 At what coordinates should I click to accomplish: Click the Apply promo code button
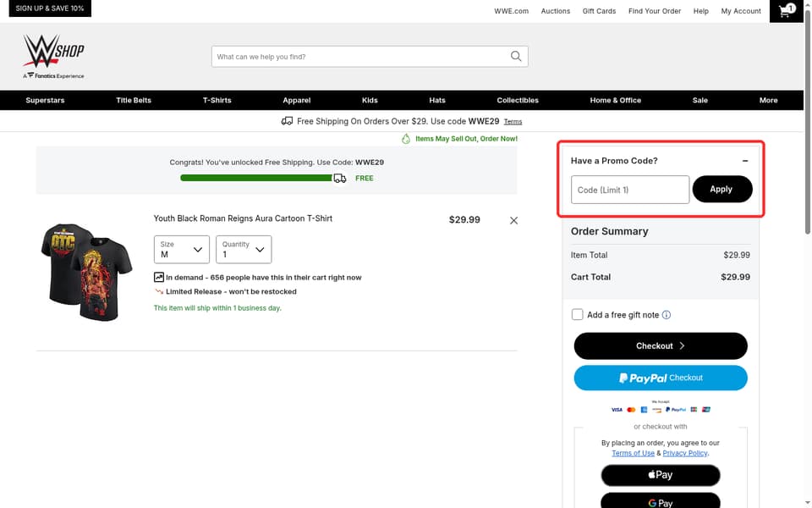tap(721, 189)
